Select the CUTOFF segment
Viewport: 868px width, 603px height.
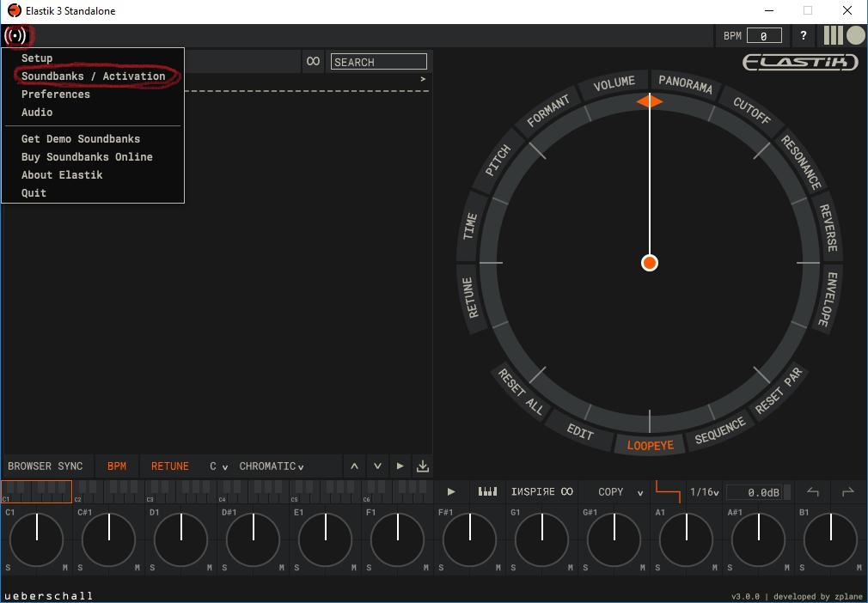click(751, 111)
